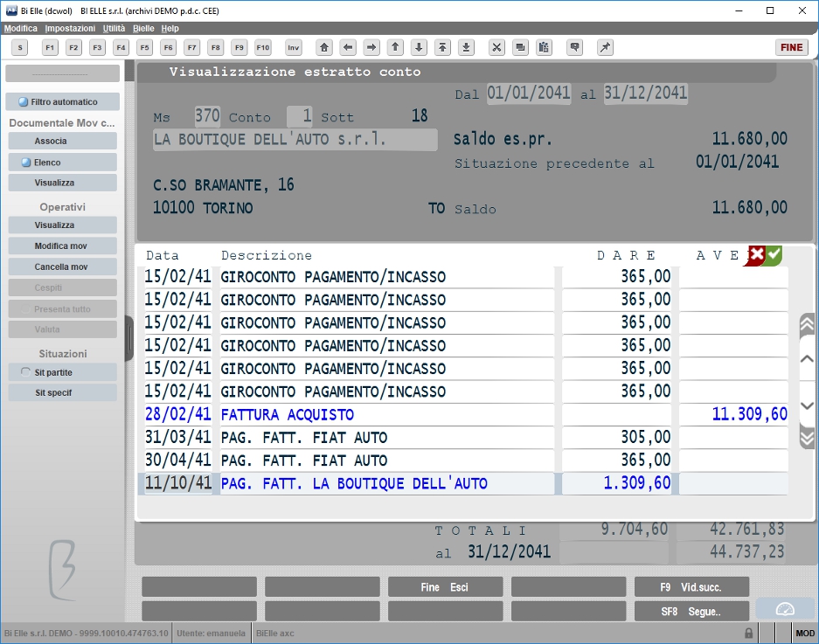The width and height of the screenshot is (819, 644).
Task: Click the plain up arrow toolbar icon
Action: [395, 47]
